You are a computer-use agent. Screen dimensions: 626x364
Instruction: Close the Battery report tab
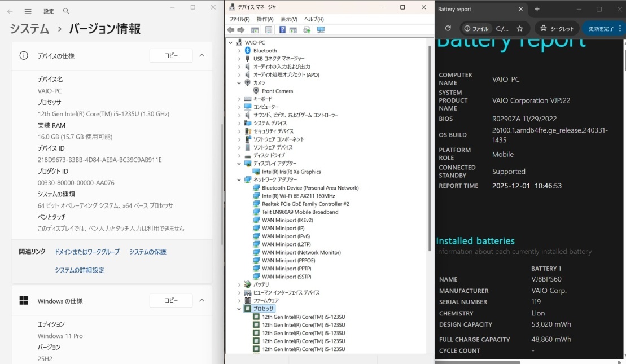[x=520, y=9]
